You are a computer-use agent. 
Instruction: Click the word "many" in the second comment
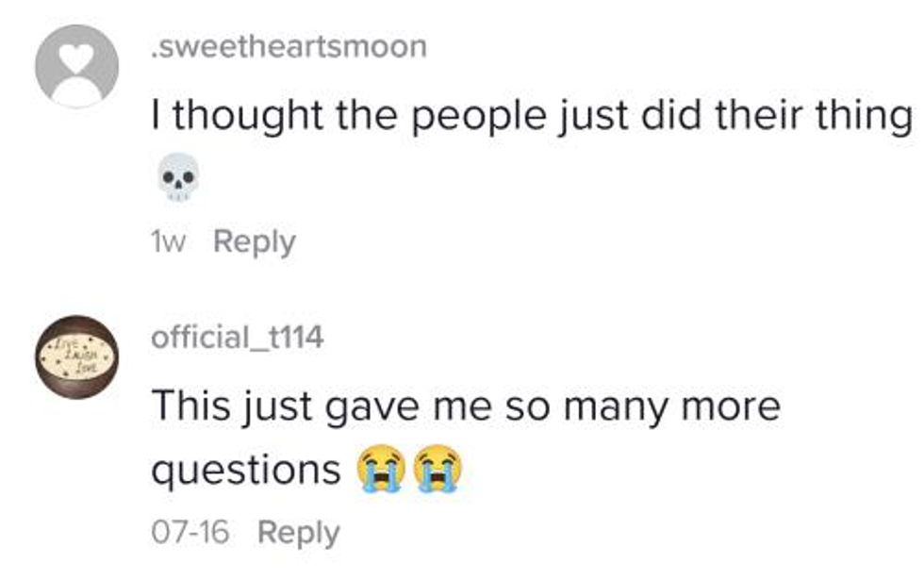[602, 406]
